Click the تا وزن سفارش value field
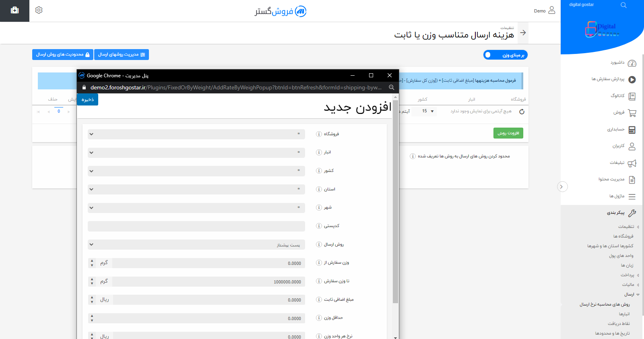 tap(209, 282)
